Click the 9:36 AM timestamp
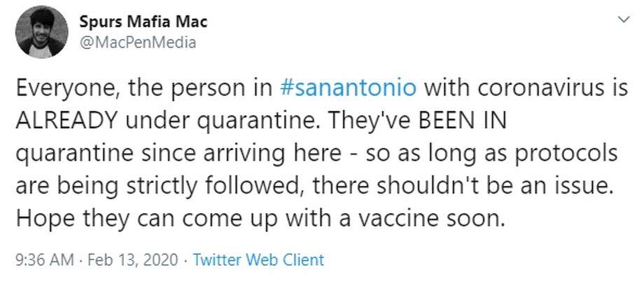Image resolution: width=644 pixels, height=284 pixels. (x=45, y=259)
